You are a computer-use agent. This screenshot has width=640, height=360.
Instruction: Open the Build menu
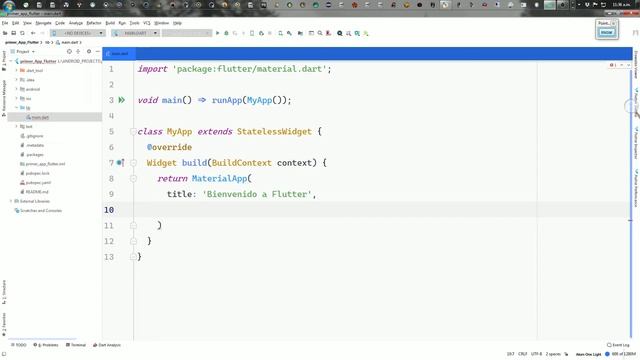(x=110, y=23)
